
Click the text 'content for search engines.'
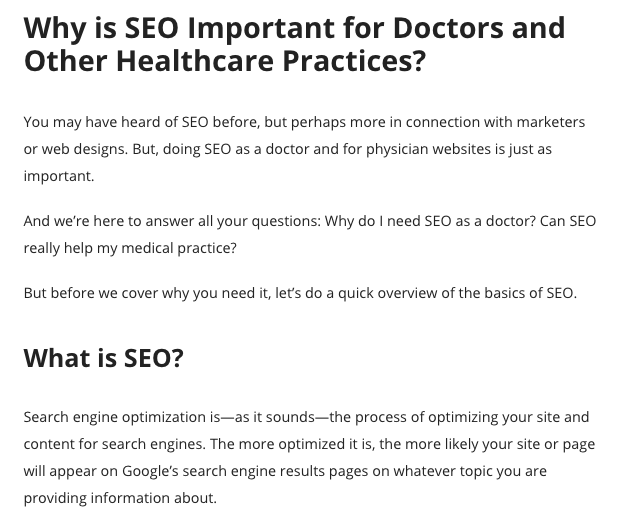115,444
